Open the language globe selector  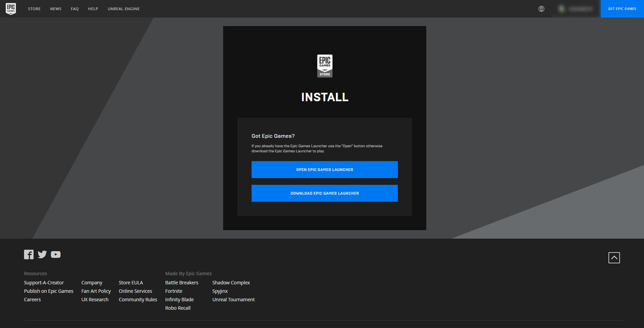(541, 9)
